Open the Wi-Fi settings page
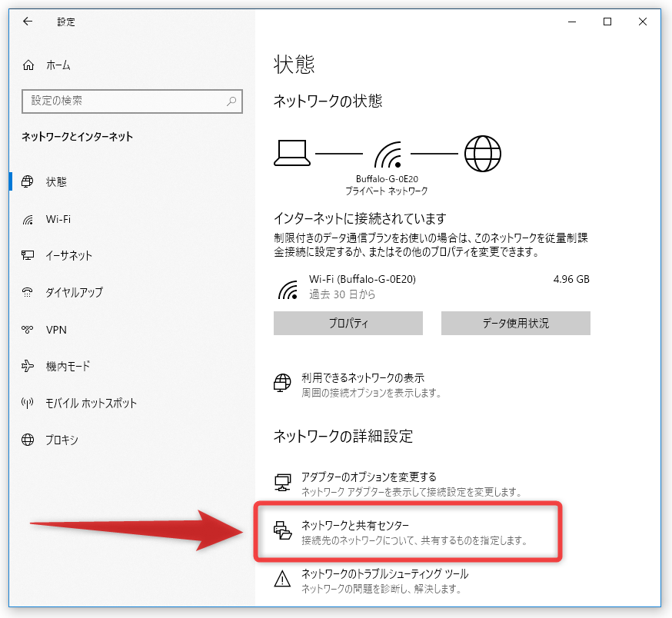The width and height of the screenshot is (672, 618). point(58,219)
